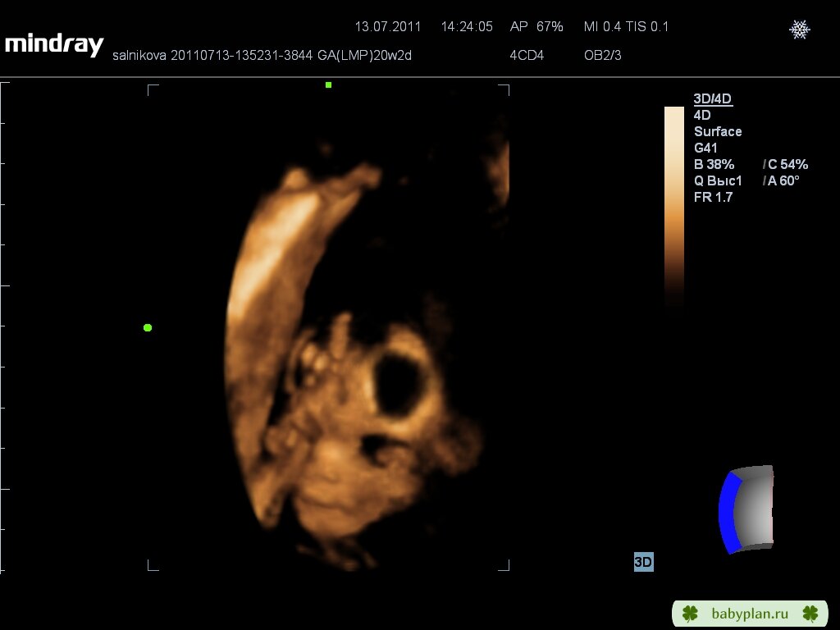The width and height of the screenshot is (840, 630).
Task: Click the green square marker above the image
Action: [328, 84]
